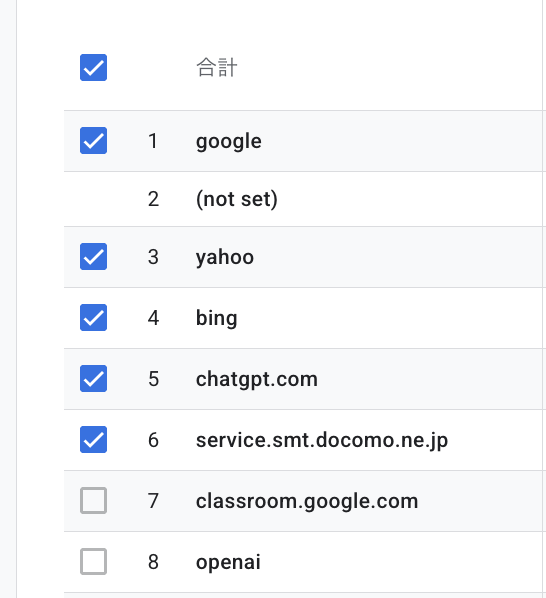Uncheck the 合計 total row checkbox
The image size is (546, 598).
pyautogui.click(x=93, y=68)
